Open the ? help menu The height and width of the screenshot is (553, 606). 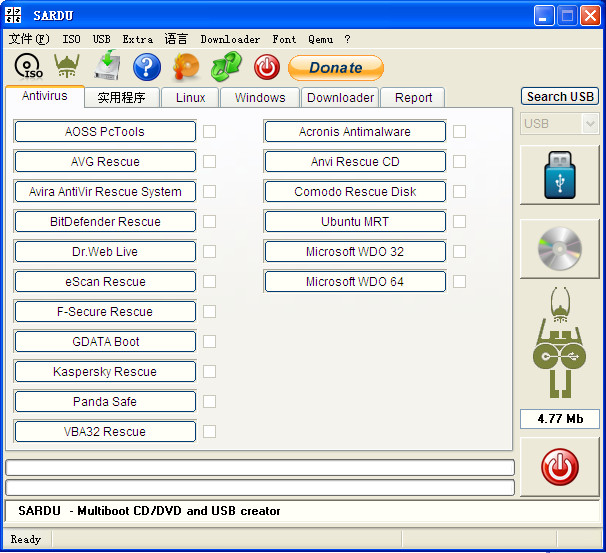click(347, 39)
